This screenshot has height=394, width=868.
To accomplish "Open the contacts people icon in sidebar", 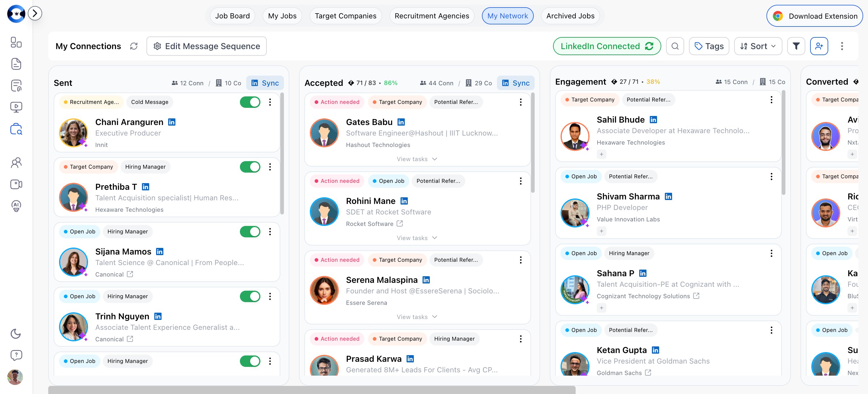I will (x=16, y=163).
